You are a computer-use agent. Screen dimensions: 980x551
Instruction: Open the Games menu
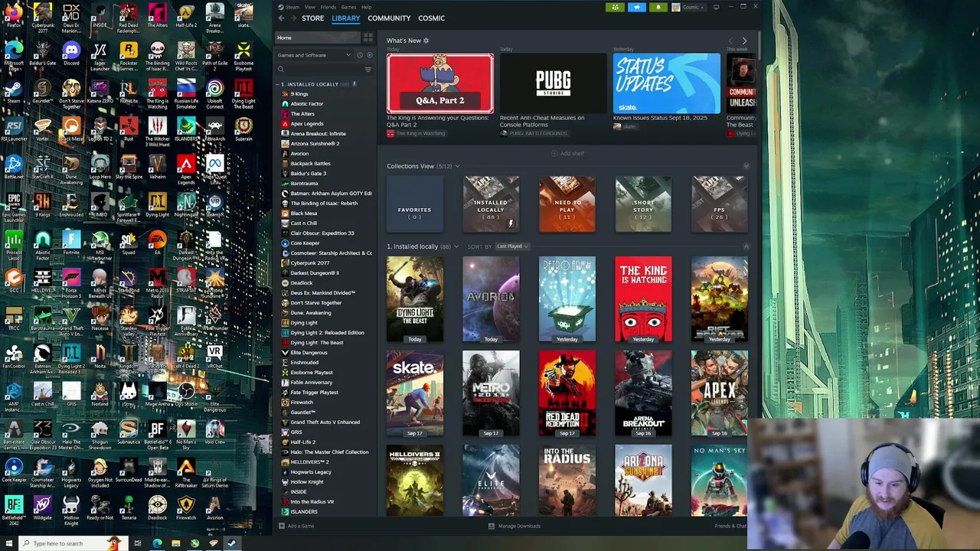point(348,7)
